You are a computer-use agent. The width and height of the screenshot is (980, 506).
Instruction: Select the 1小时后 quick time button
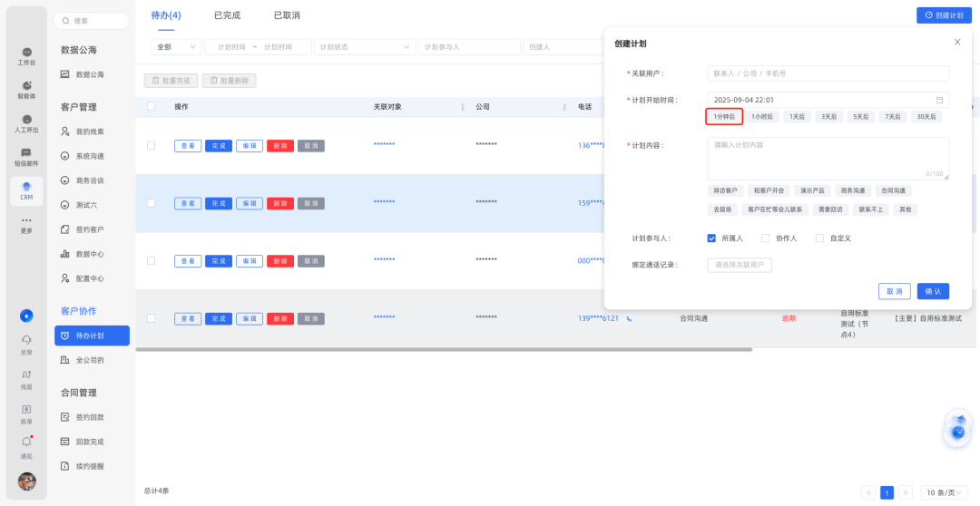[761, 117]
